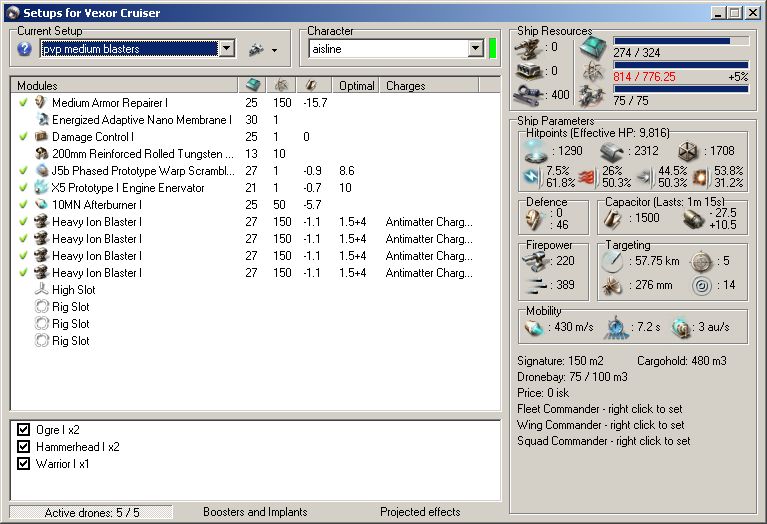The image size is (767, 524).
Task: Open the Current Setup dropdown arrow
Action: click(226, 48)
